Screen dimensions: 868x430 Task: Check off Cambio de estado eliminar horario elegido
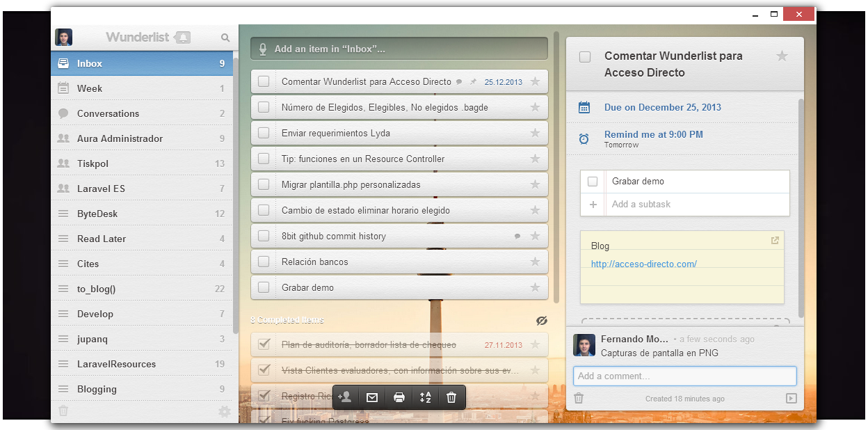[x=264, y=210]
